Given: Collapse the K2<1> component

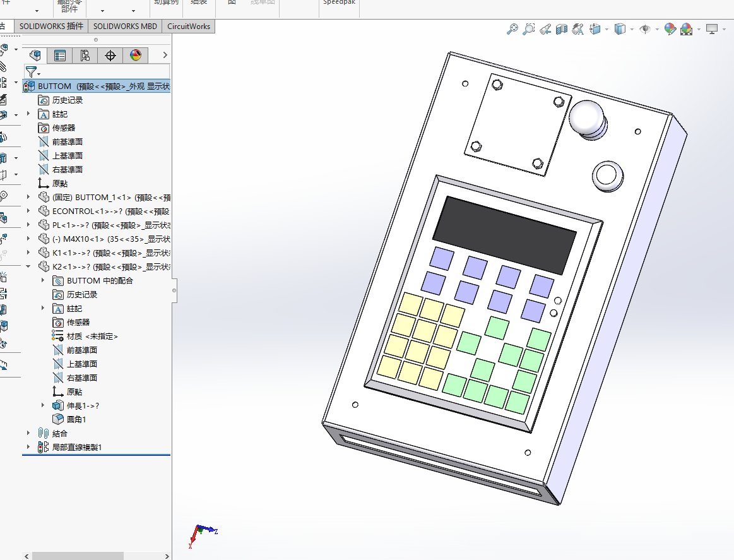Looking at the screenshot, I should pyautogui.click(x=28, y=266).
